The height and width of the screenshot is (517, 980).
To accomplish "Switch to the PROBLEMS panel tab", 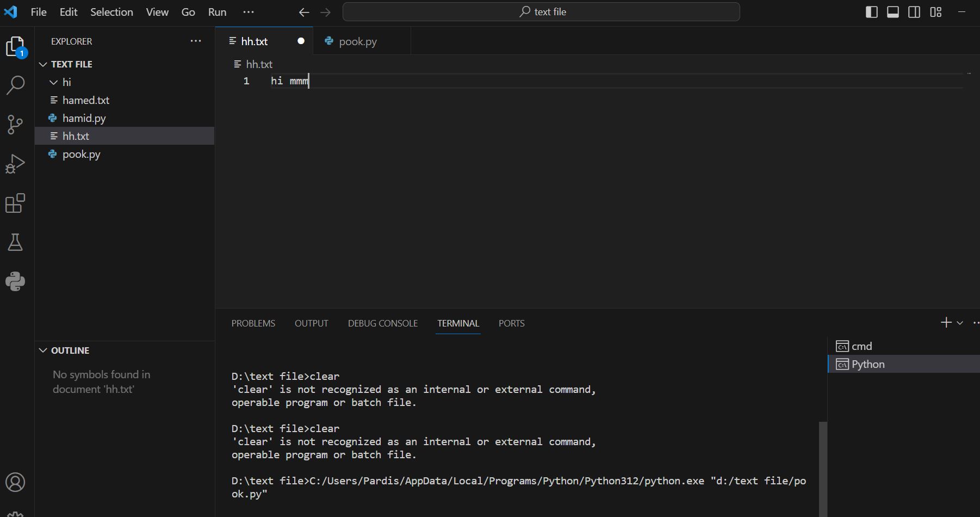I will coord(253,323).
